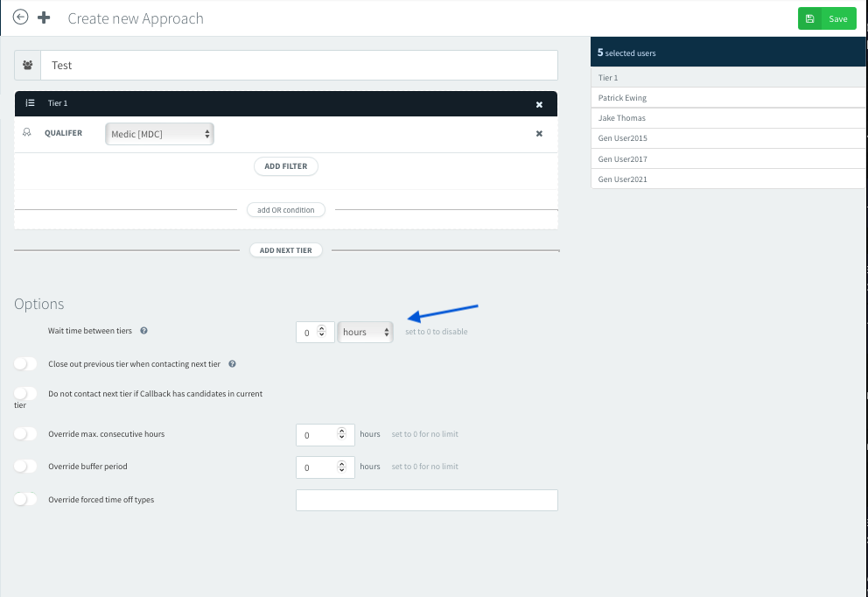Adjust the wait time stepper arrows
This screenshot has width=868, height=597.
(x=322, y=331)
